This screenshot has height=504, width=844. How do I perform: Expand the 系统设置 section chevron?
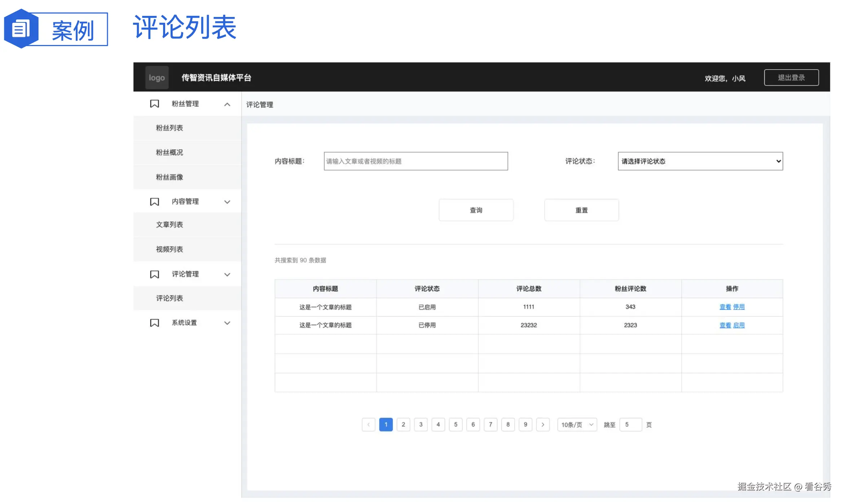coord(227,323)
